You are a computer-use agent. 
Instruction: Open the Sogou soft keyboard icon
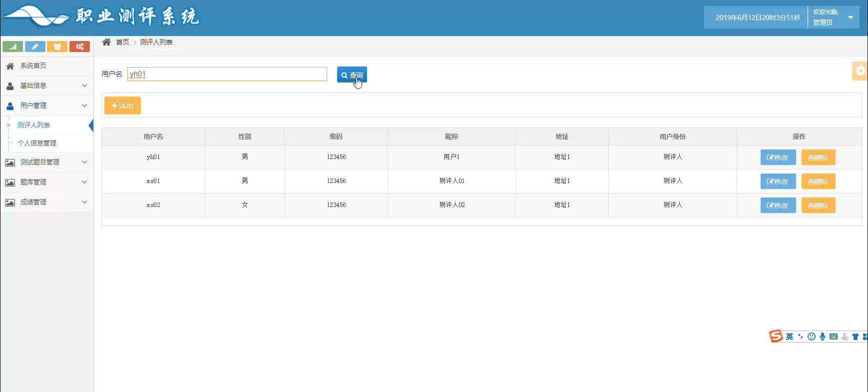[834, 336]
